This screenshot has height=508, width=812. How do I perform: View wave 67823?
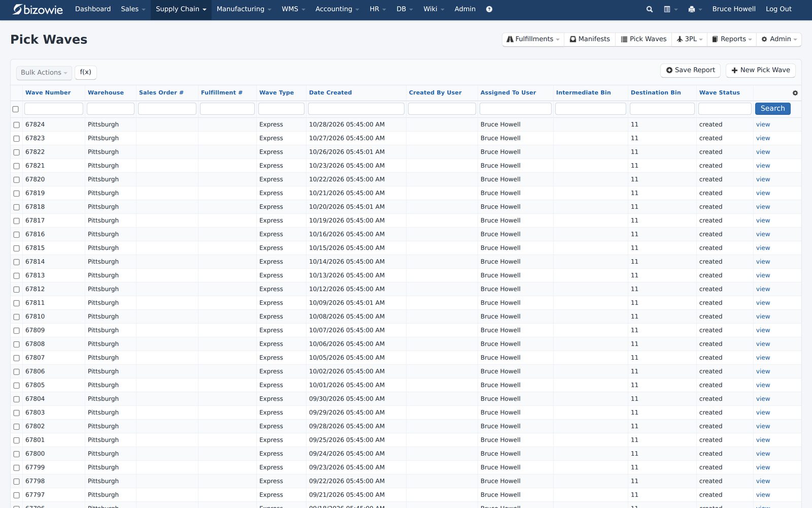[763, 138]
